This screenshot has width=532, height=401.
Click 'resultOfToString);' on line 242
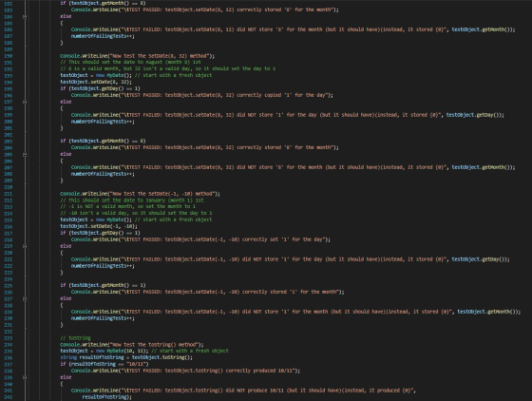pos(106,397)
